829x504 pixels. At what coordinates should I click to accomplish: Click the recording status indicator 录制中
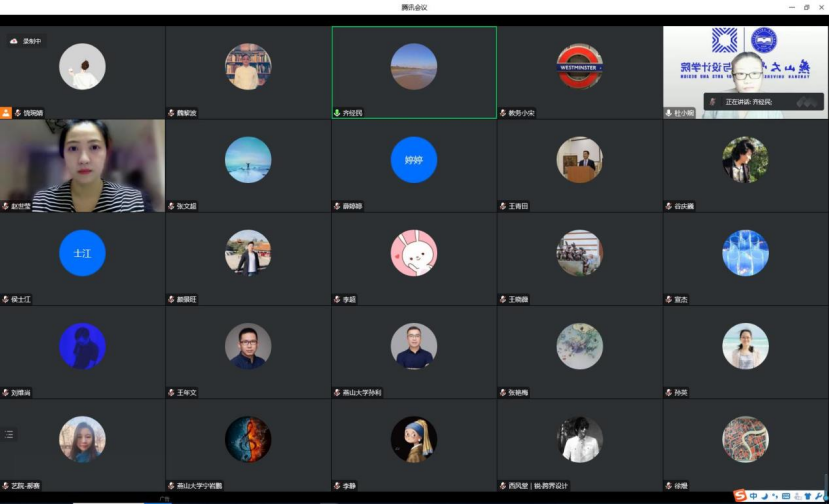(x=26, y=41)
